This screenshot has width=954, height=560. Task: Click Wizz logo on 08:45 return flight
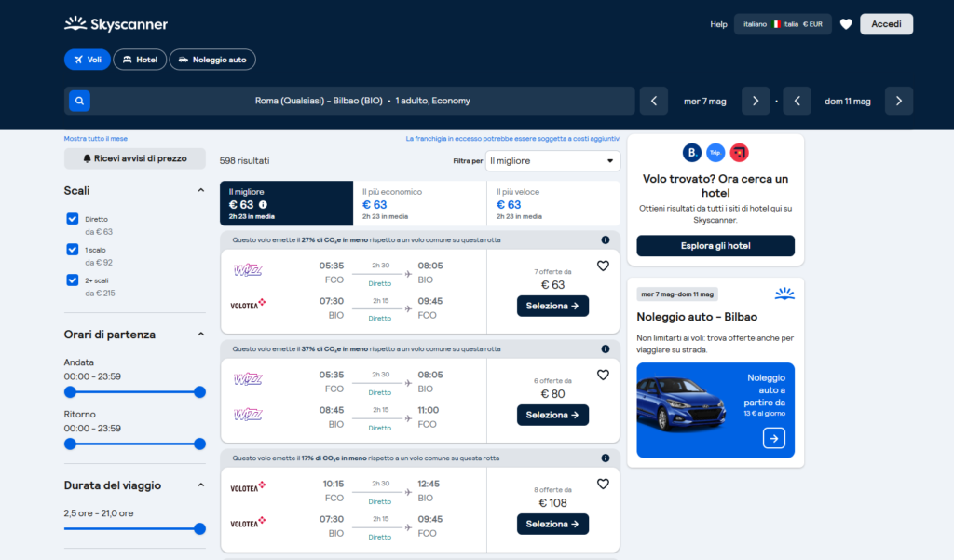pos(248,415)
